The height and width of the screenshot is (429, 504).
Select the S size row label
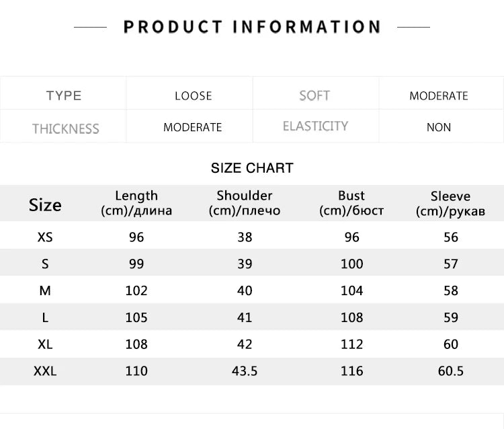coord(45,264)
